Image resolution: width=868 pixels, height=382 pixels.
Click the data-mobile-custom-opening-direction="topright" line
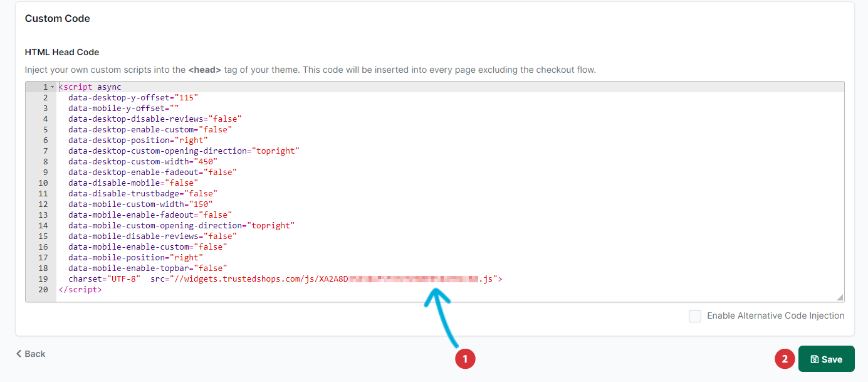(x=182, y=225)
